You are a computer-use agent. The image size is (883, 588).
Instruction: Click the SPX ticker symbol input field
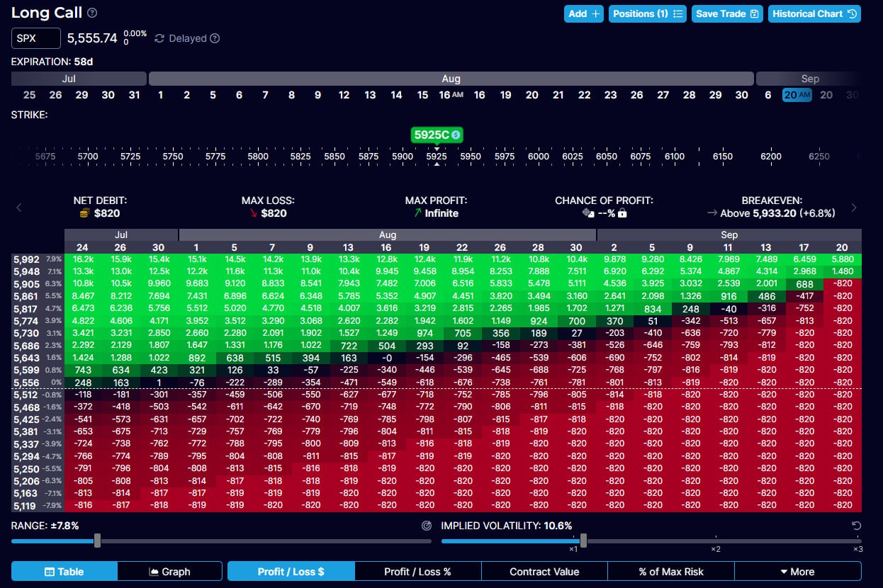(x=35, y=38)
